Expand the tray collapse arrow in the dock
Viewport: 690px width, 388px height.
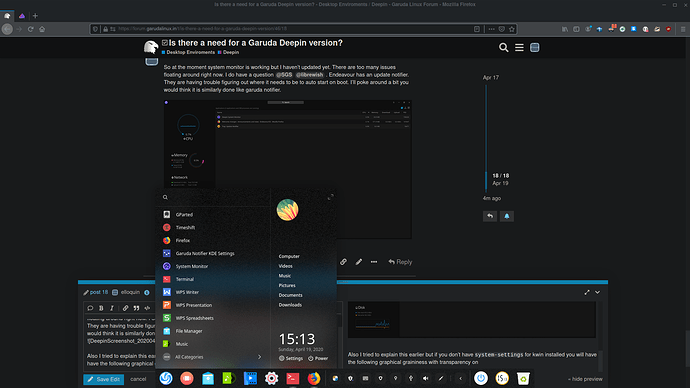click(461, 378)
